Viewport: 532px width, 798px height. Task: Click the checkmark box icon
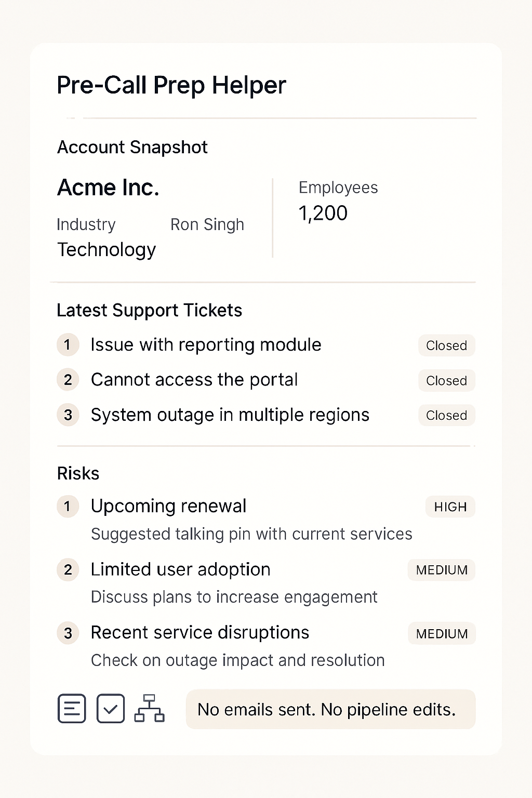111,708
